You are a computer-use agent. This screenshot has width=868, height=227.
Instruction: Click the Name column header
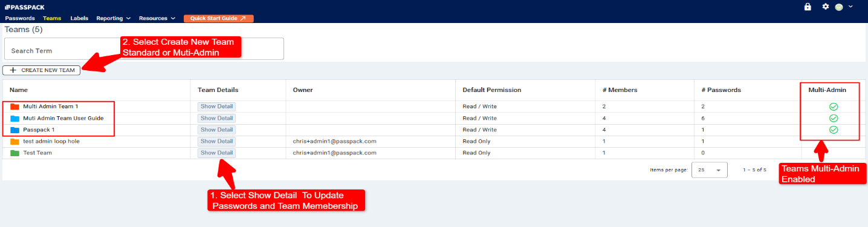tap(18, 90)
